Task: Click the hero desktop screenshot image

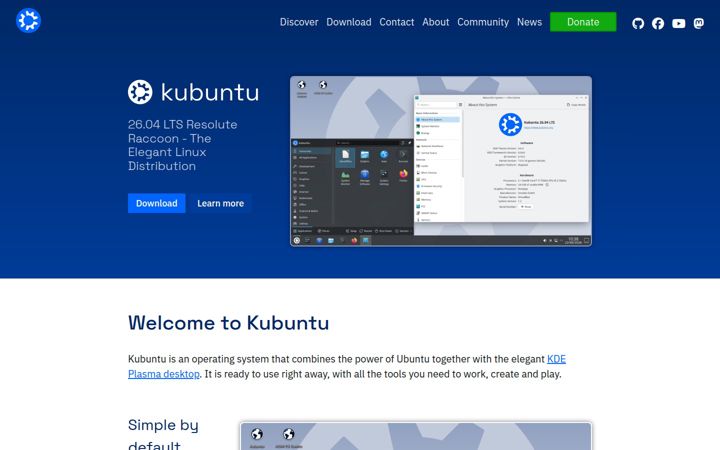Action: 441,161
